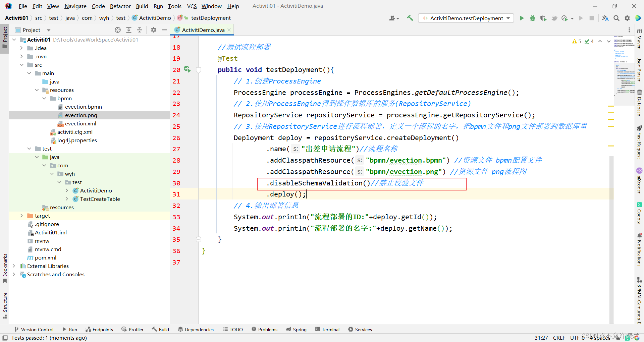Open the Spring tool window
This screenshot has width=644, height=342.
(x=296, y=330)
